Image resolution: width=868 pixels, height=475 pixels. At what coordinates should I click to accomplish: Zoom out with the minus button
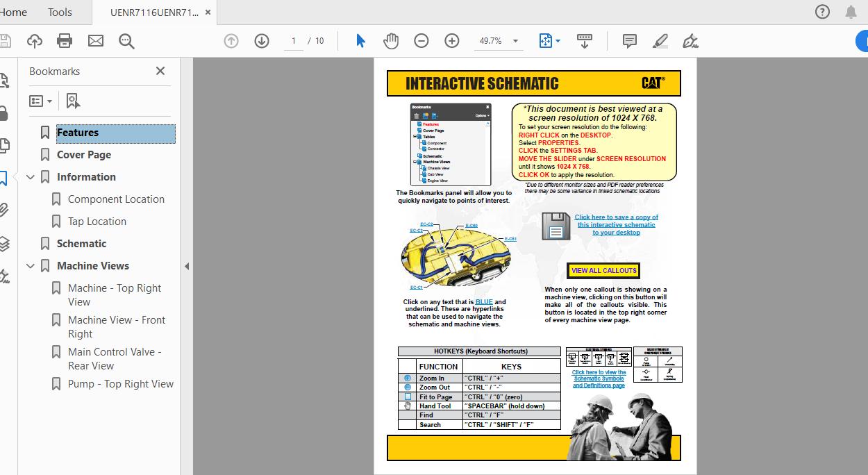[422, 41]
